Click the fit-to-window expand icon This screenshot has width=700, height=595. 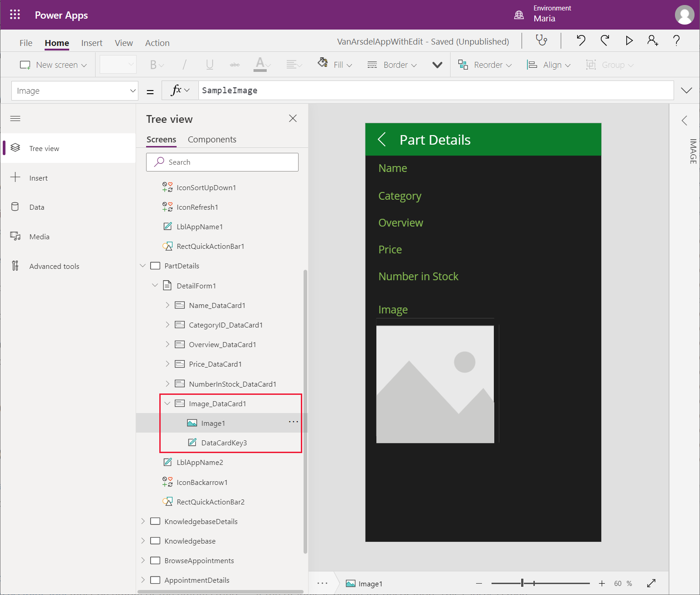(651, 583)
